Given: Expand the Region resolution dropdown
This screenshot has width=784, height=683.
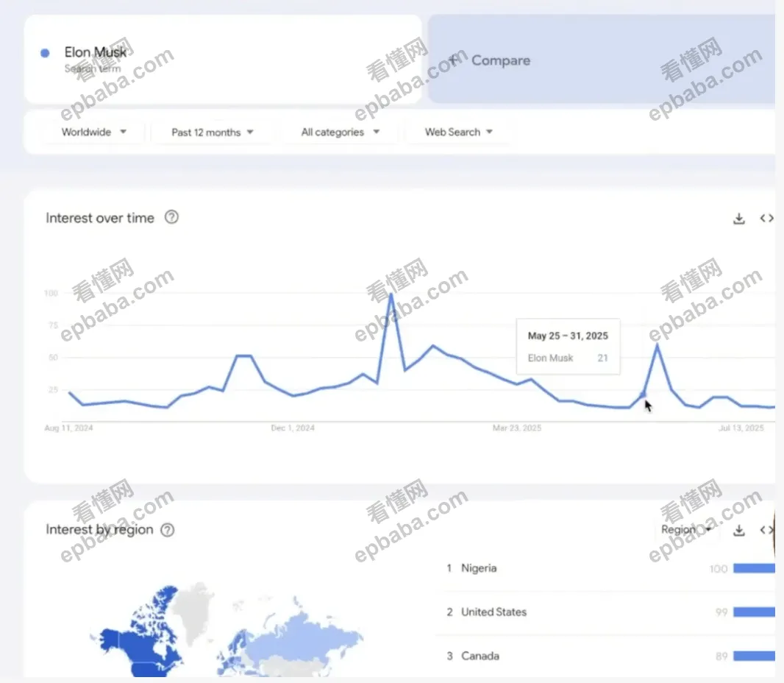Looking at the screenshot, I should 685,530.
